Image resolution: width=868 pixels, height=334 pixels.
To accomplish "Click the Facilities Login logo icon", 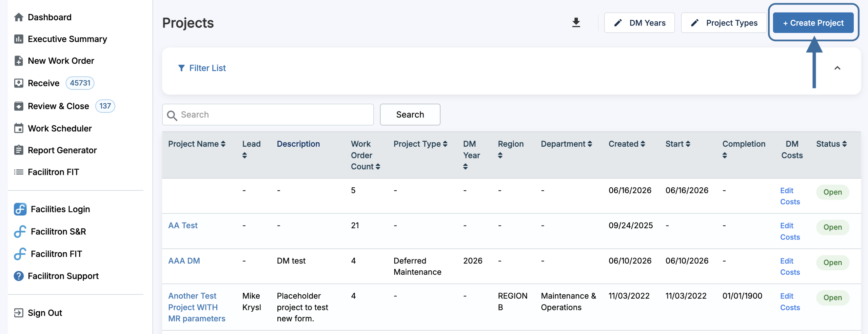I will tap(20, 209).
